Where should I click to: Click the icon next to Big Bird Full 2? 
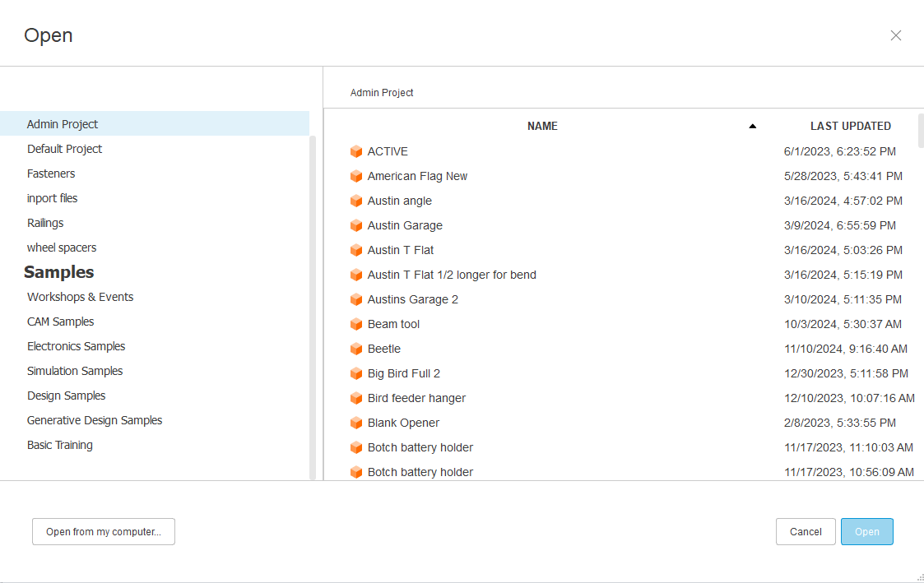pyautogui.click(x=356, y=373)
